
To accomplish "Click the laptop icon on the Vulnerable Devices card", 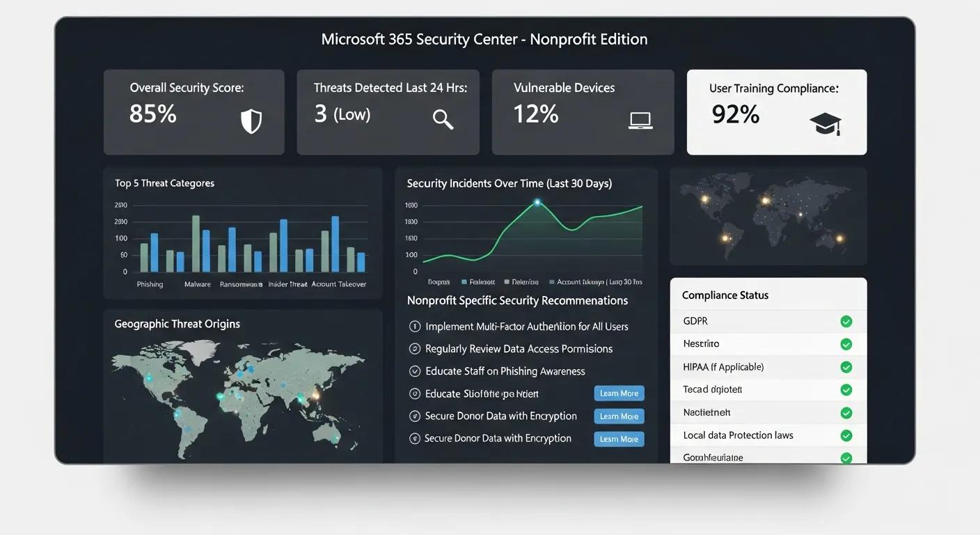I will tap(639, 120).
